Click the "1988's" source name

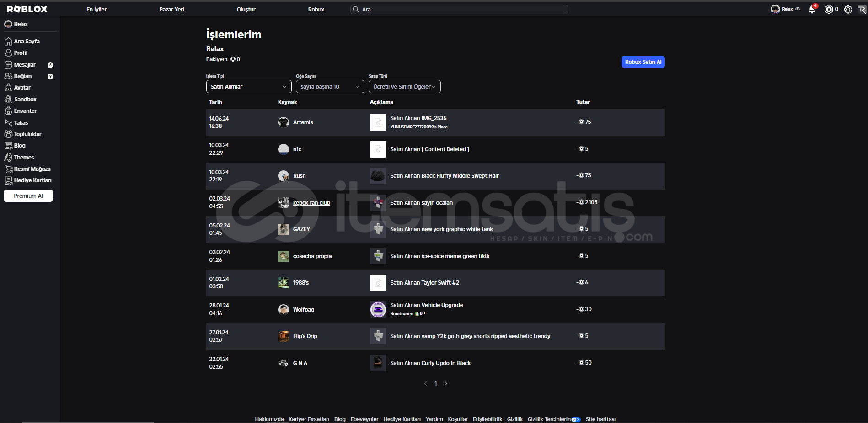tap(301, 283)
